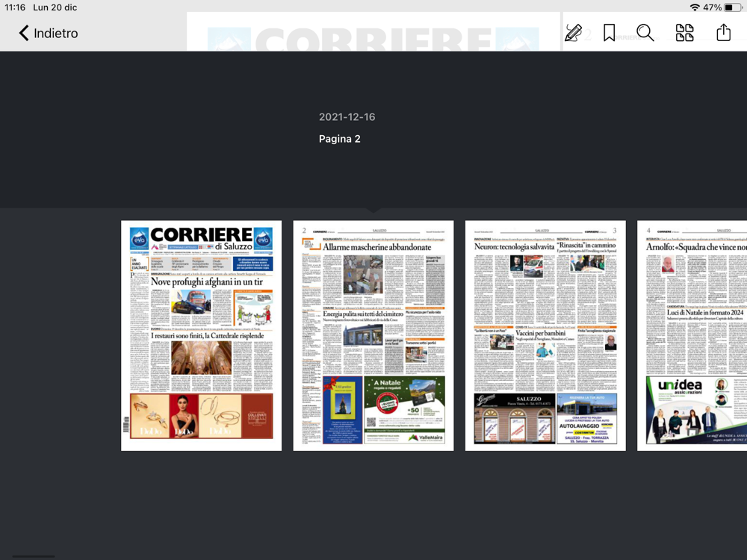Open the page thumbnails grid view
Image resolution: width=747 pixels, height=560 pixels.
pos(684,33)
